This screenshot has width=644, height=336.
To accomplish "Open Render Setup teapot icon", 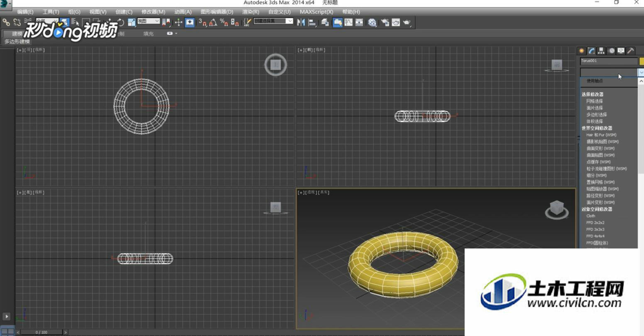I will 385,22.
